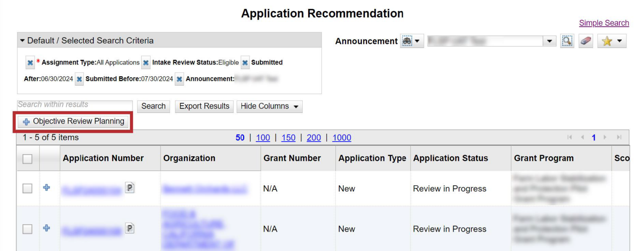Remove the Assignment Type search criterion

(30, 63)
